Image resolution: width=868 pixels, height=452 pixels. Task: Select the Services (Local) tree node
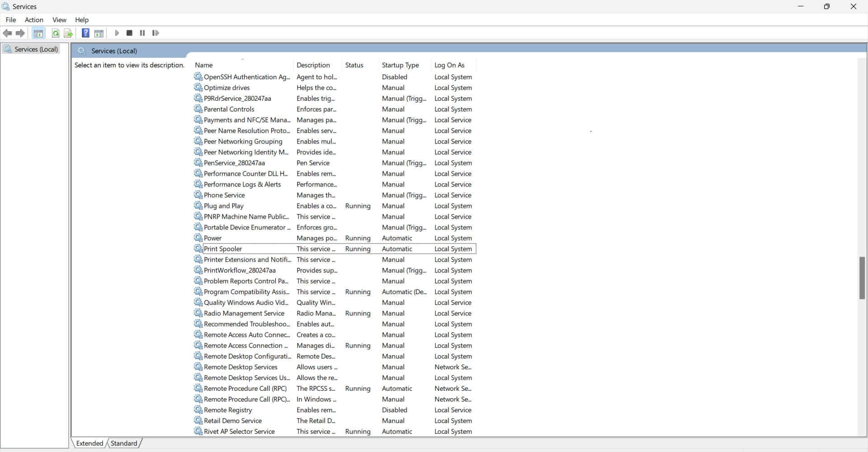pyautogui.click(x=36, y=49)
